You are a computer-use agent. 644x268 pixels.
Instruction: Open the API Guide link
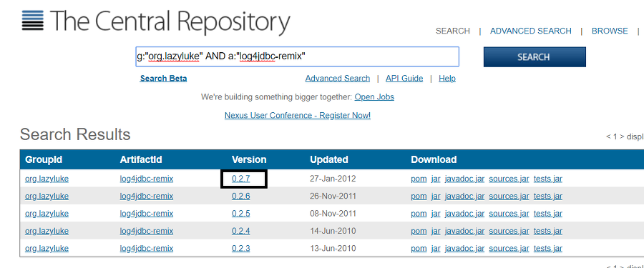tap(404, 79)
